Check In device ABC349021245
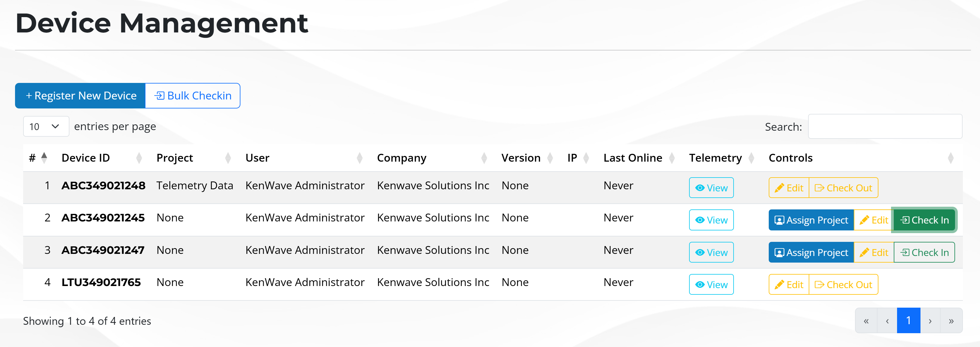Image resolution: width=980 pixels, height=347 pixels. tap(924, 220)
